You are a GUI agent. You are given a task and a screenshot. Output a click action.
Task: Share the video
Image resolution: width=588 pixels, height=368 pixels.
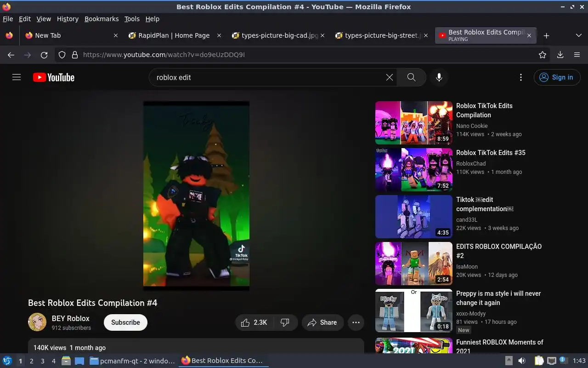[x=322, y=322]
